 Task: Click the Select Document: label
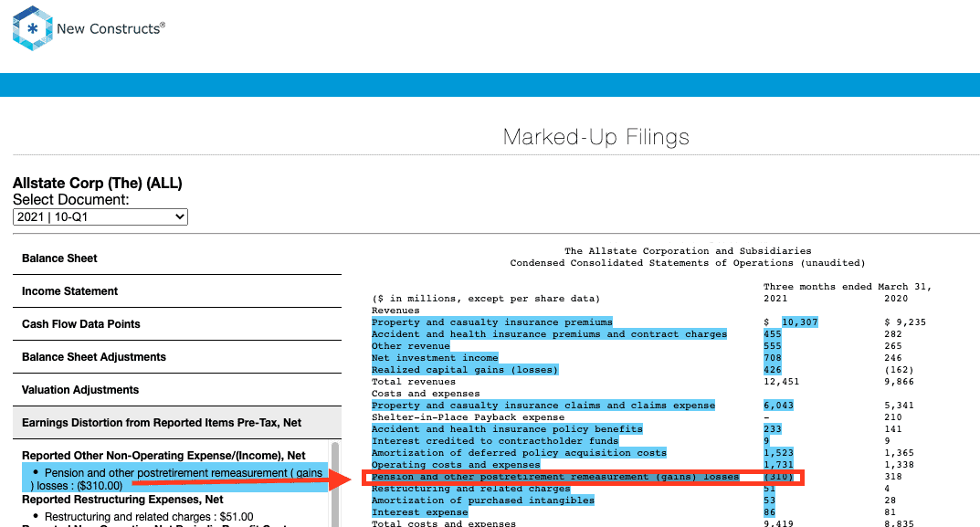pyautogui.click(x=71, y=200)
